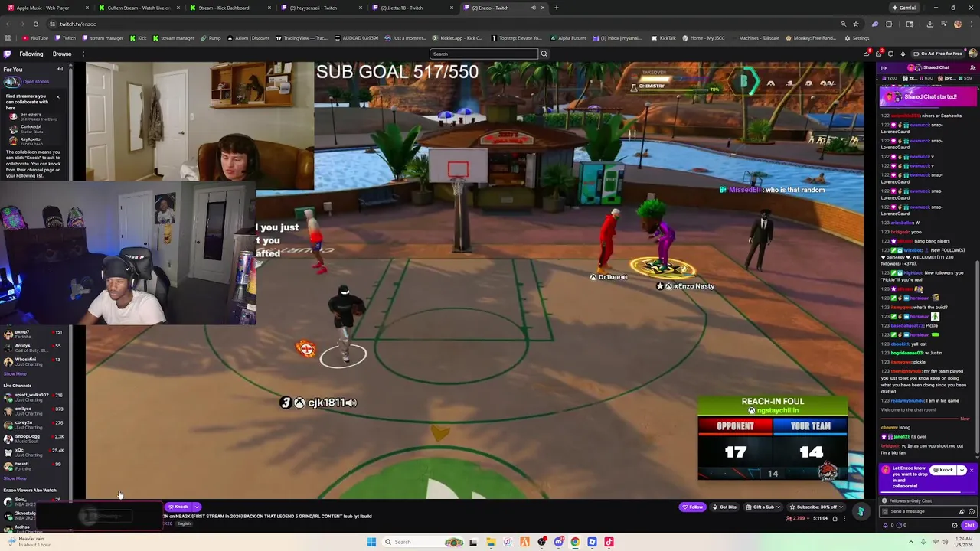The image size is (980, 551).
Task: Click the Twitch search input field
Action: click(x=484, y=54)
